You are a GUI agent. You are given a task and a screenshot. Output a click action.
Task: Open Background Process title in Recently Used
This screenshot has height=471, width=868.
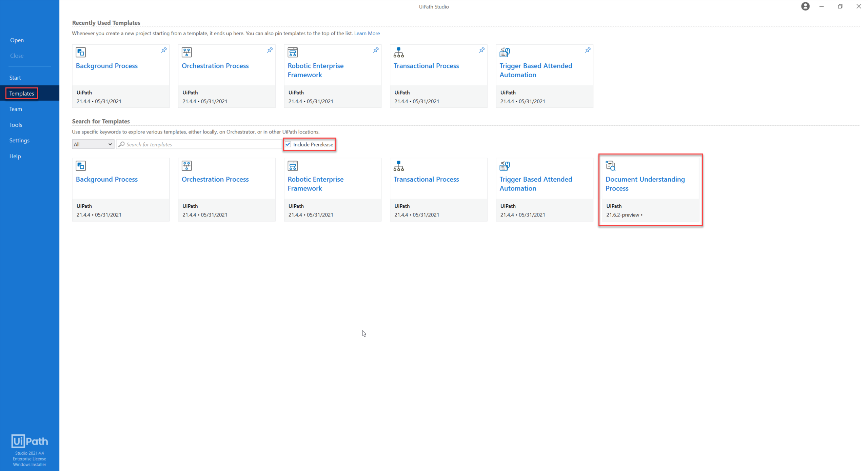(x=107, y=66)
